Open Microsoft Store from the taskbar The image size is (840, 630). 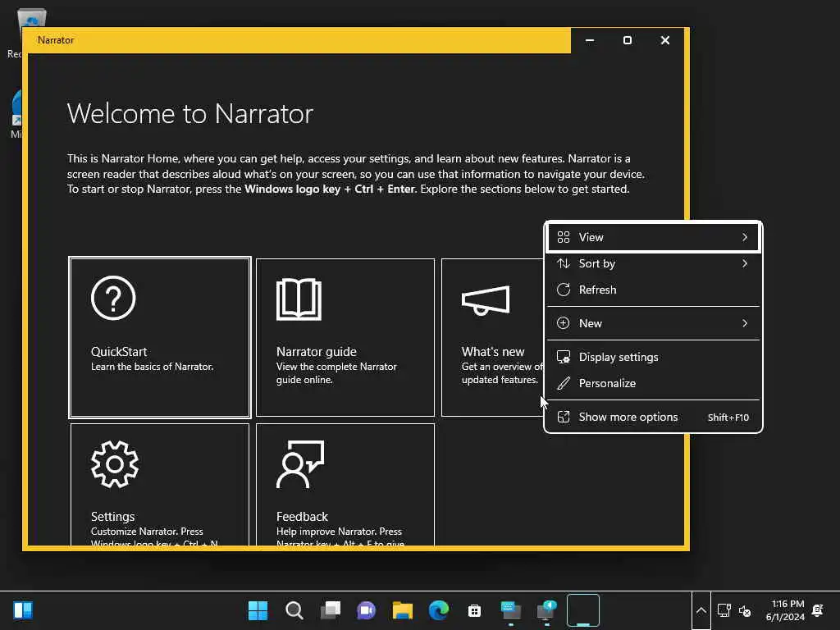(475, 610)
